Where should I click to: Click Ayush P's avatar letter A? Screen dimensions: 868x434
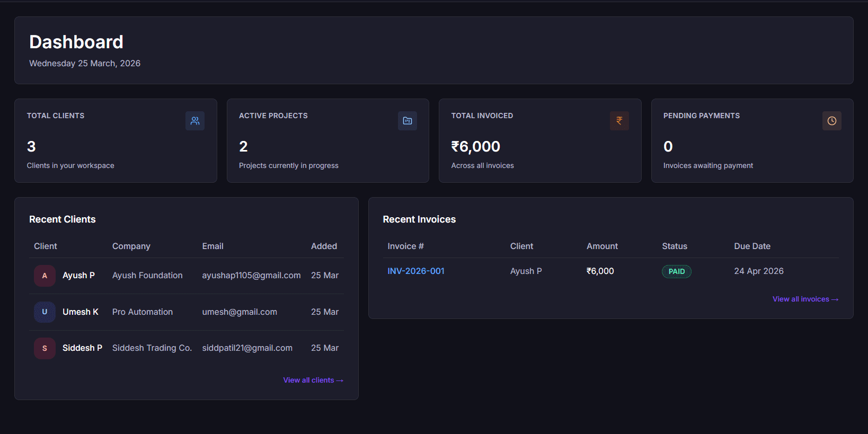45,276
